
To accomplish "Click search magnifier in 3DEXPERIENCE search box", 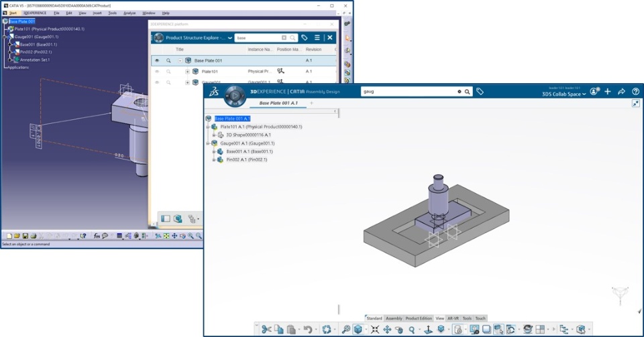I will (x=467, y=92).
